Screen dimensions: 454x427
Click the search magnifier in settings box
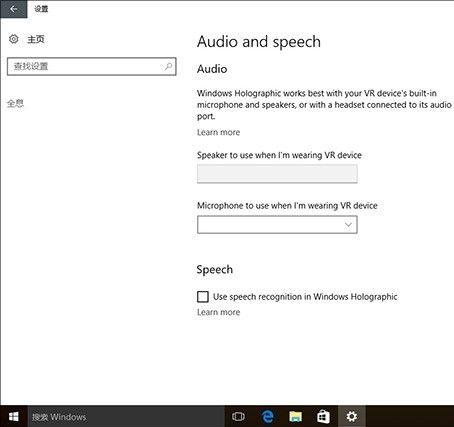click(x=168, y=66)
